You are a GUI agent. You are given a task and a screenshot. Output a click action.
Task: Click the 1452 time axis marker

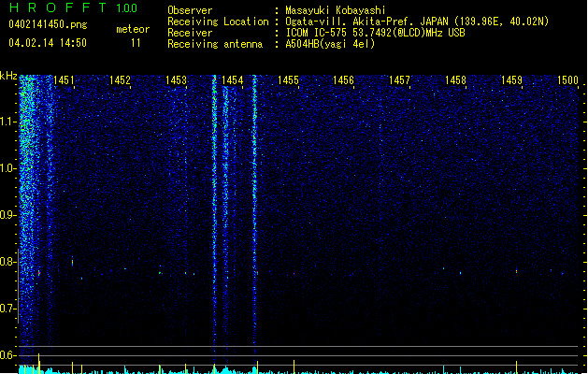pyautogui.click(x=120, y=80)
